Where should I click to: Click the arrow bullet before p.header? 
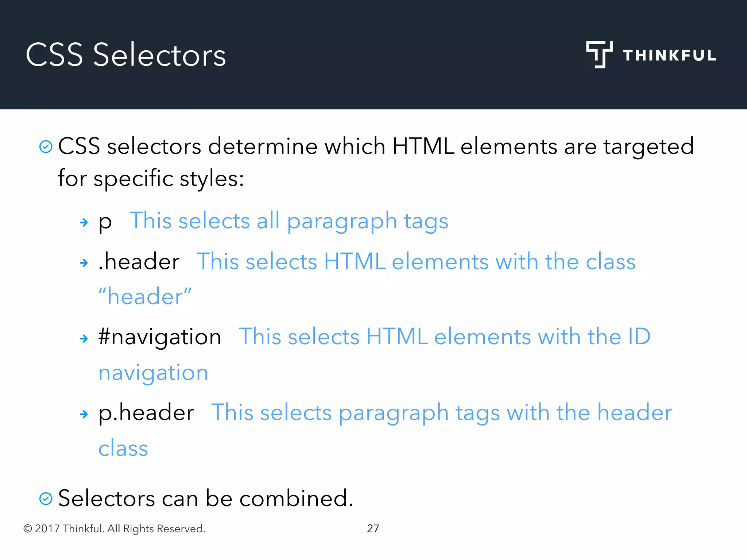pyautogui.click(x=84, y=414)
